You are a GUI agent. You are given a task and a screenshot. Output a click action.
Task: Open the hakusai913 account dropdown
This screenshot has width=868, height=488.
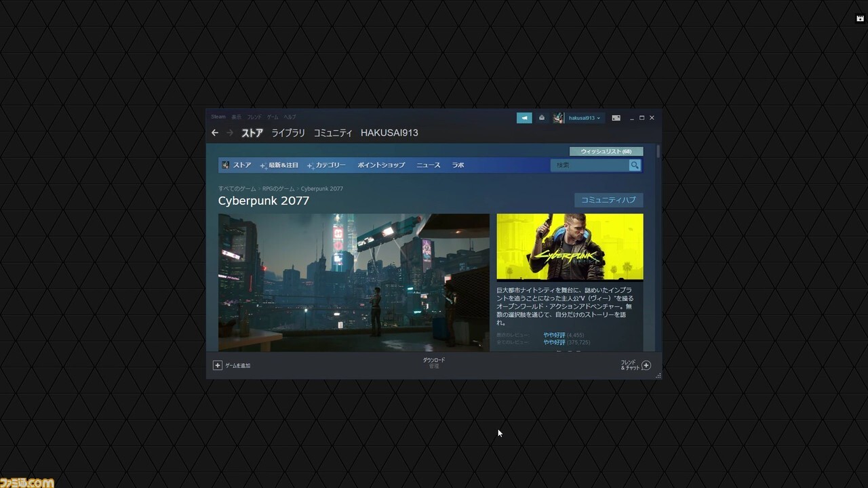pos(584,118)
